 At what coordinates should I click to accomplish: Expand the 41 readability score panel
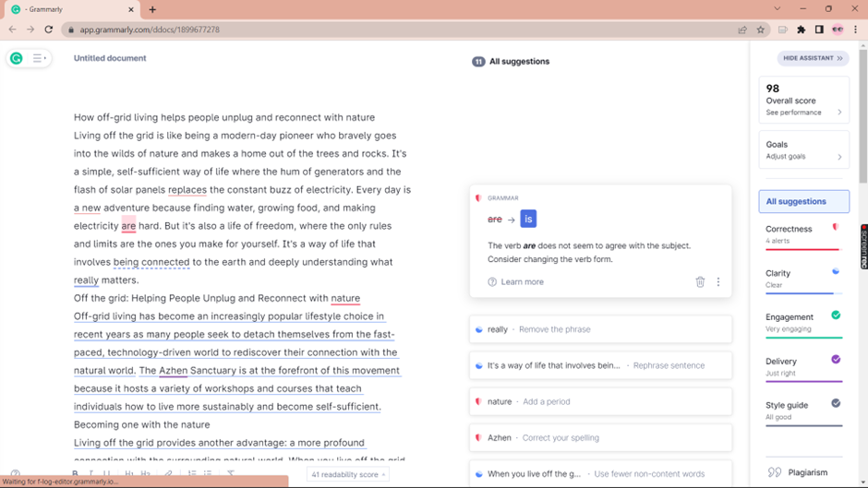click(x=347, y=474)
